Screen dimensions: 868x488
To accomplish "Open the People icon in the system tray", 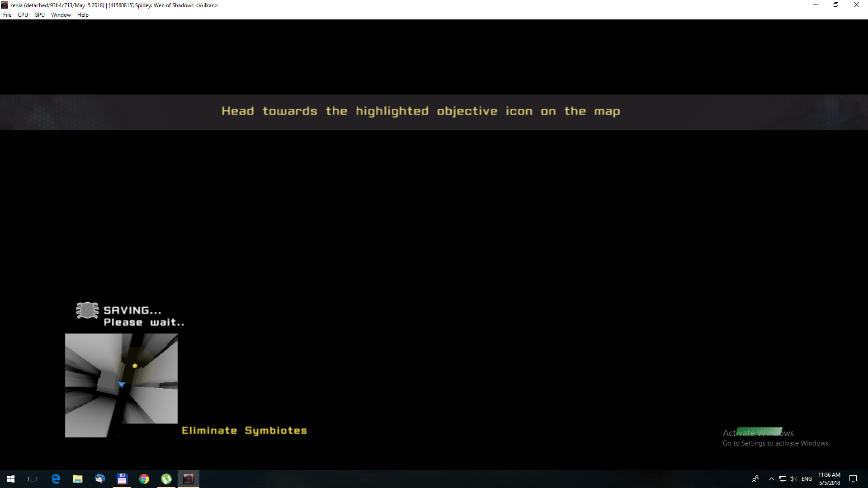I will click(x=755, y=479).
